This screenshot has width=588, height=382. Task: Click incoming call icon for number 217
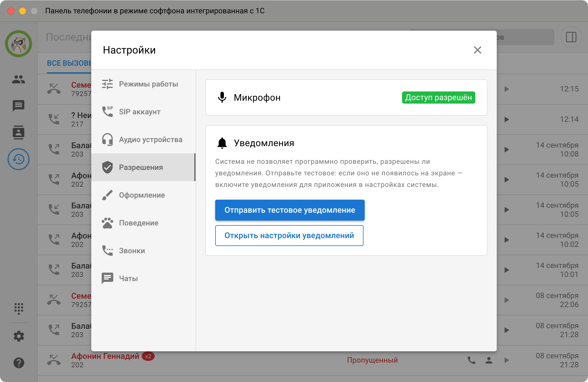(x=54, y=119)
